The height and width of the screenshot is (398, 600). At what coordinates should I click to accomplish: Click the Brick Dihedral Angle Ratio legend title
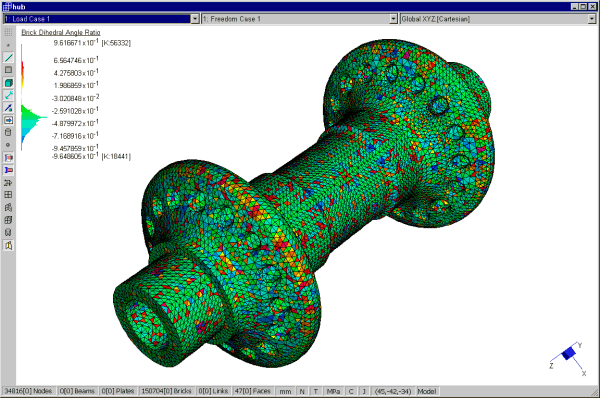61,33
